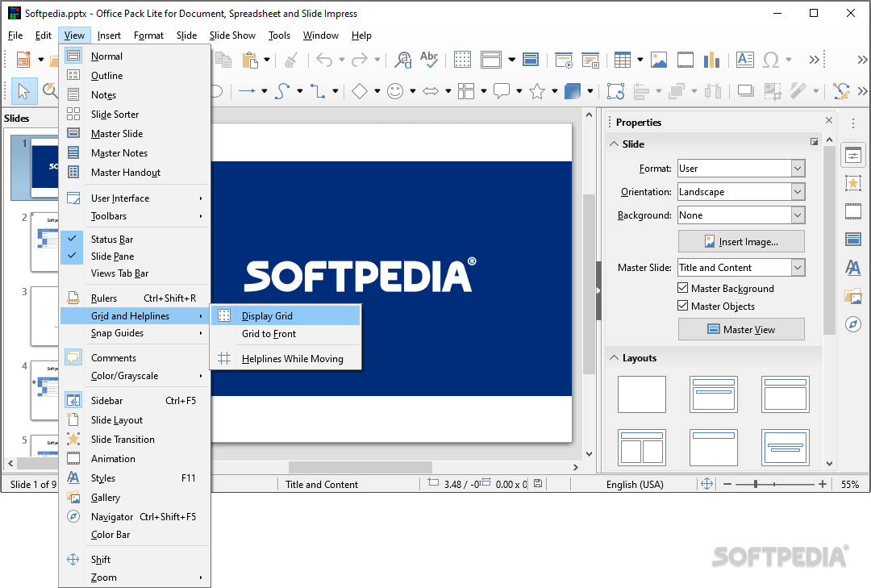Select the Stars shape tool
The height and width of the screenshot is (588, 871).
coord(537,91)
